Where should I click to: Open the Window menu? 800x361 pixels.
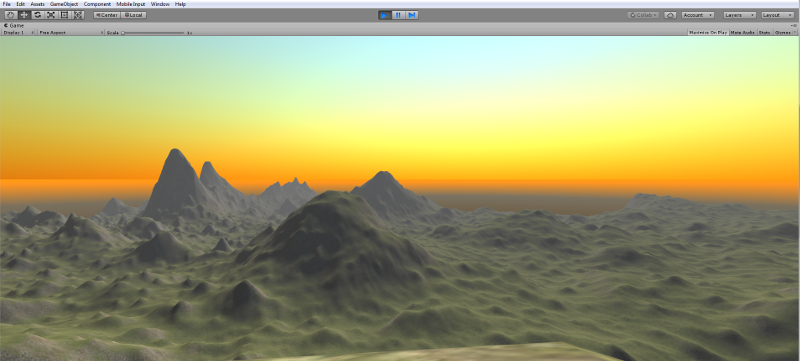tap(160, 4)
